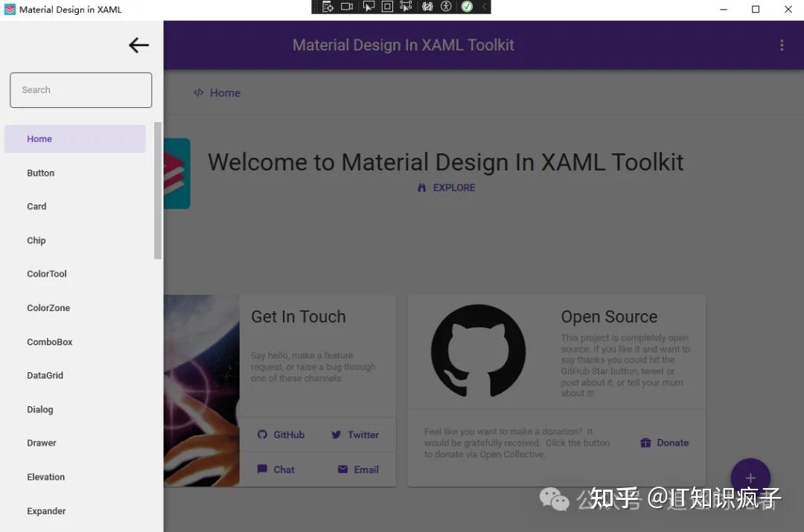Click the accessibility icon in the top toolbar

pos(447,7)
